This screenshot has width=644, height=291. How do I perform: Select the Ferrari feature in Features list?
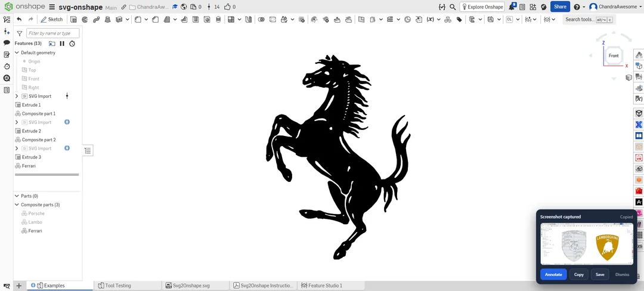(x=29, y=166)
